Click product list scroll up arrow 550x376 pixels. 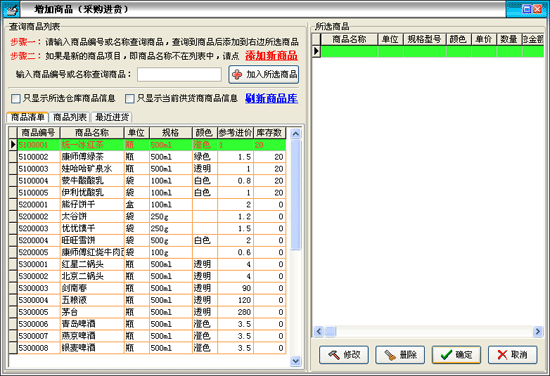[x=296, y=133]
